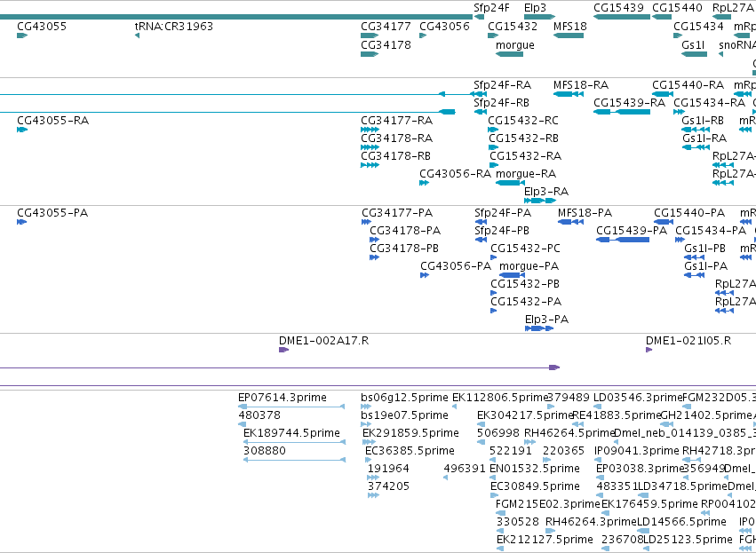
Task: Click the CG15439-PA protein label
Action: point(633,231)
